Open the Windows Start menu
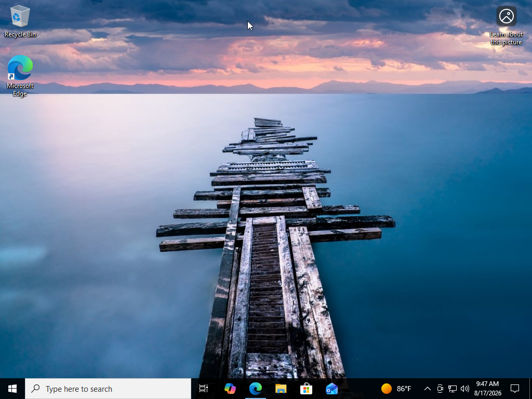 pos(12,389)
